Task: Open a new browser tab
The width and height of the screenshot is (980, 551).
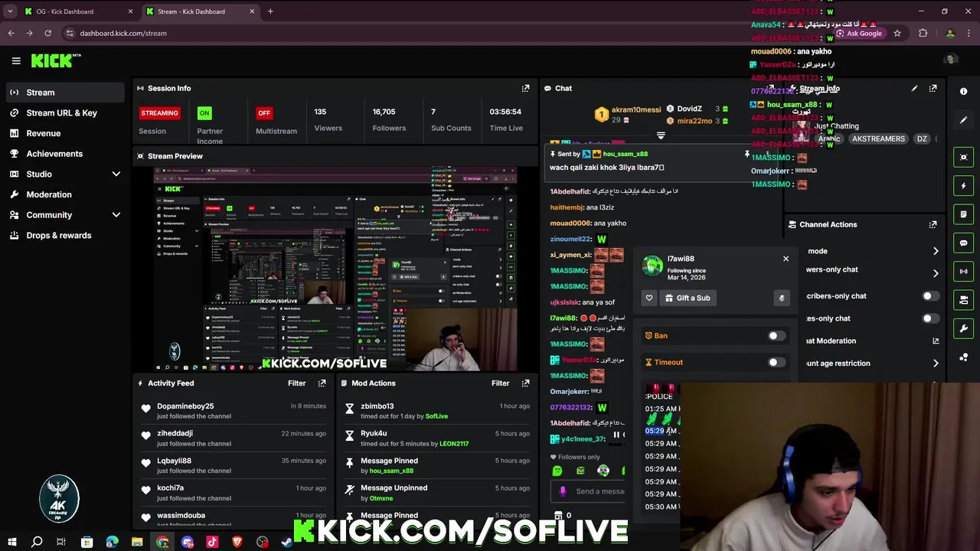Action: (270, 11)
